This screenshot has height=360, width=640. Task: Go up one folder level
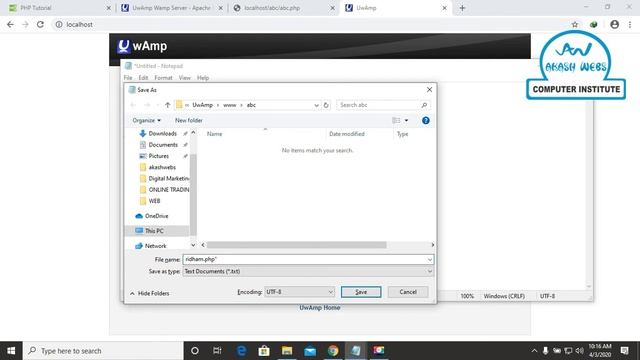pos(167,105)
